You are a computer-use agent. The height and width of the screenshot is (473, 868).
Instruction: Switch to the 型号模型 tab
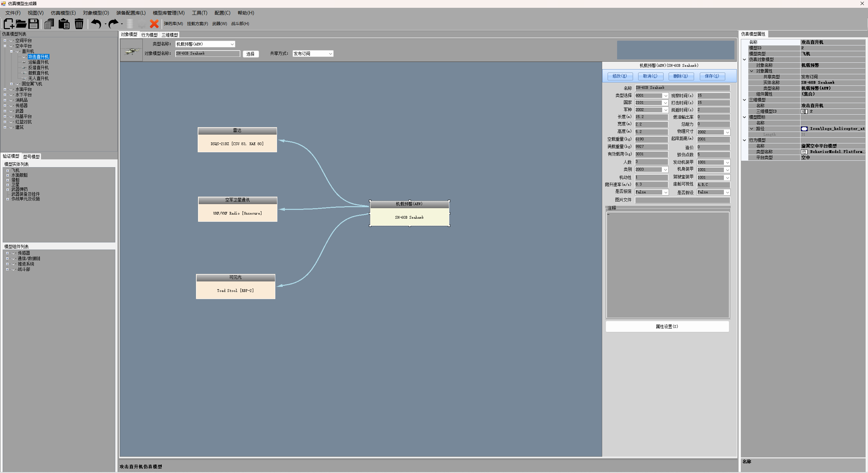coord(32,156)
